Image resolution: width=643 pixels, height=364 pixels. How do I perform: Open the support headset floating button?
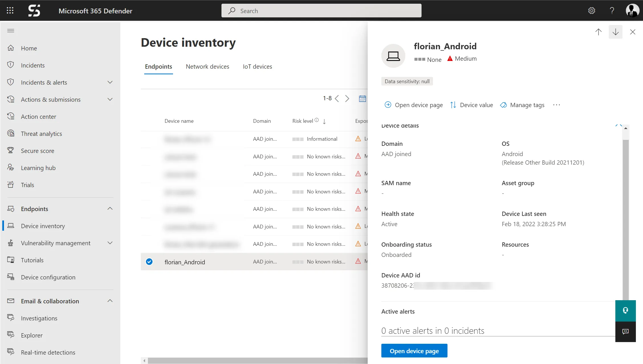625,310
